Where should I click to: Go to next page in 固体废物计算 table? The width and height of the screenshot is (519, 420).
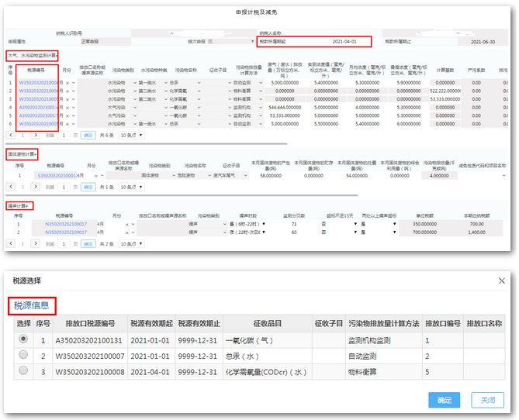36,187
